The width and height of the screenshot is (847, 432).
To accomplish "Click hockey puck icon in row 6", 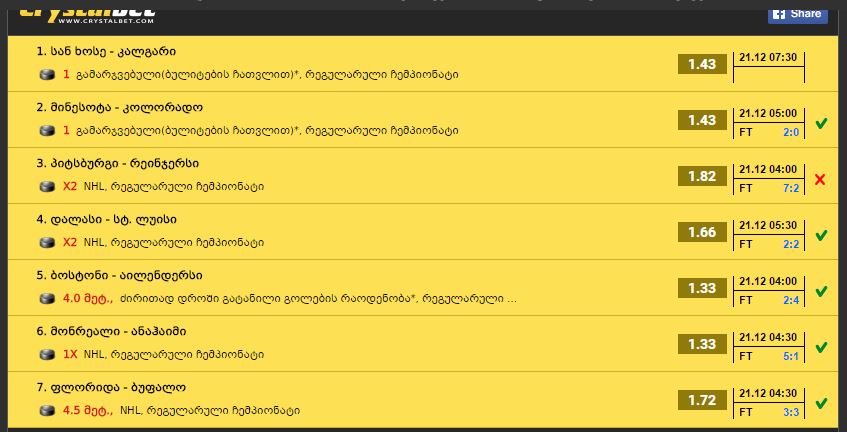I will [x=48, y=355].
